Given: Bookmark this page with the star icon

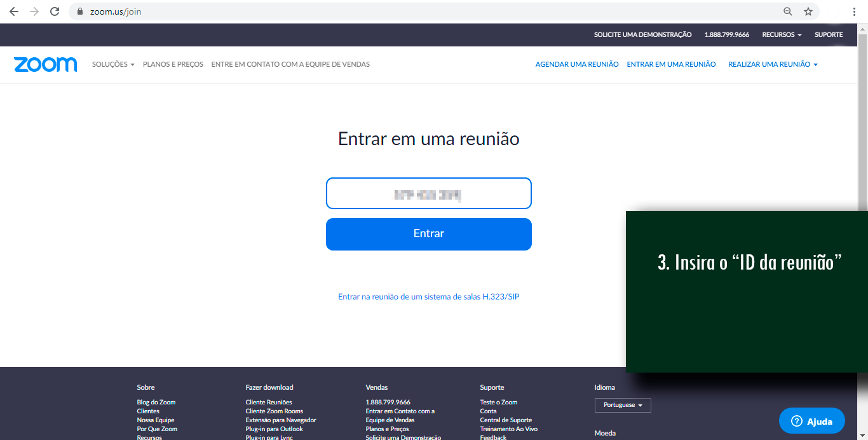Looking at the screenshot, I should [808, 11].
